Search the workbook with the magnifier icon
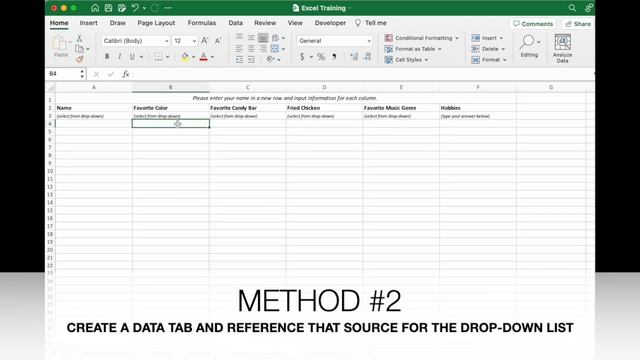Viewport: 640px width, 360px height. 572,8
